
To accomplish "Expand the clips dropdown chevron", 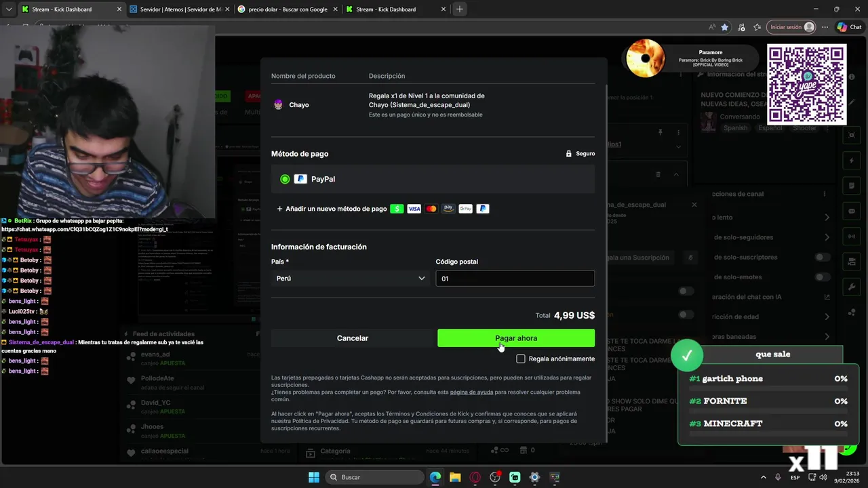I will [x=678, y=146].
